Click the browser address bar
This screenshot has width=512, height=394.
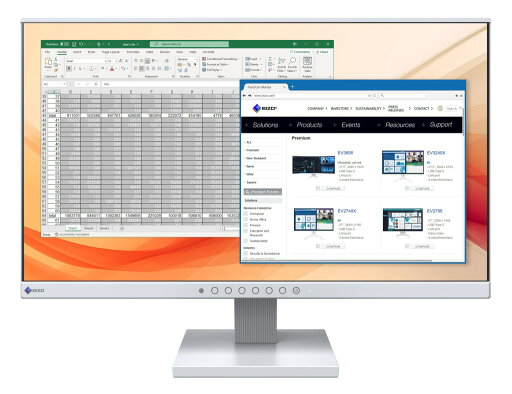pyautogui.click(x=310, y=96)
